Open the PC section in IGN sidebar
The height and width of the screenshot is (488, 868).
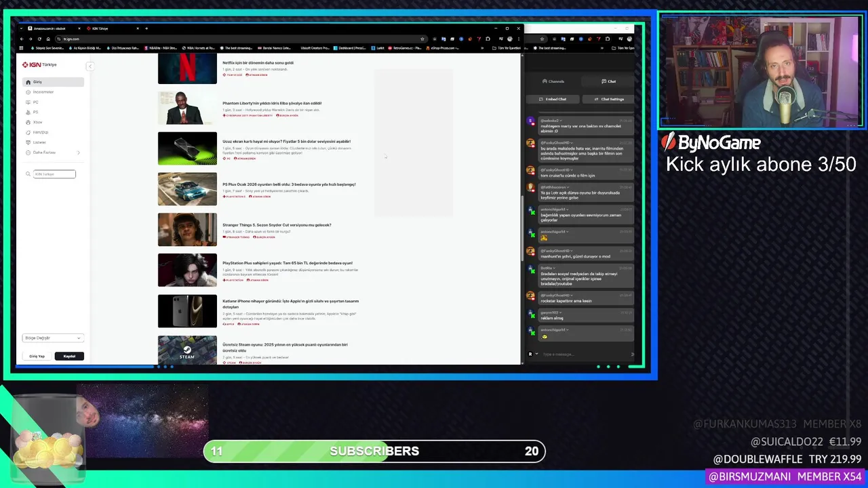point(36,102)
